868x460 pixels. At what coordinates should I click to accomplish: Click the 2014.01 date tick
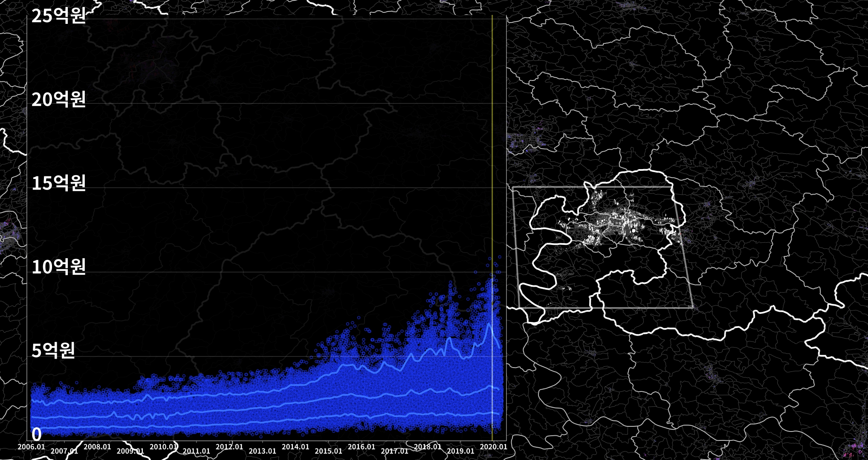295,447
